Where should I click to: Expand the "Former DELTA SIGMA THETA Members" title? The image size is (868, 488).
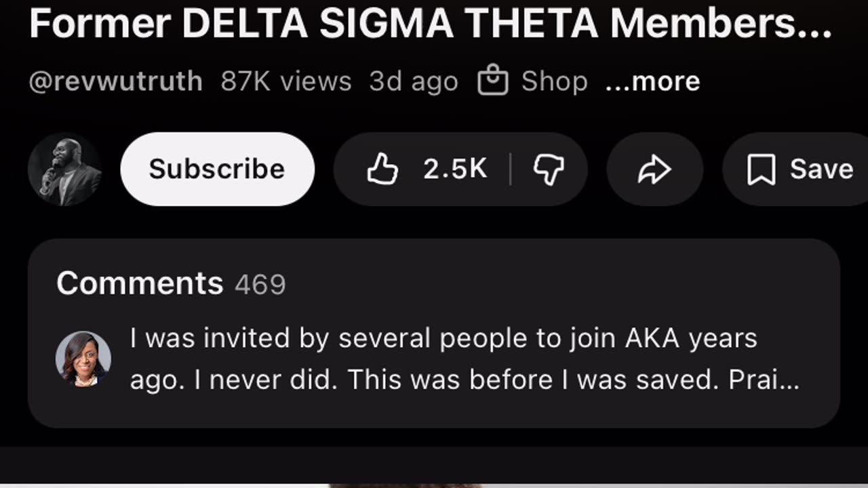(x=431, y=24)
